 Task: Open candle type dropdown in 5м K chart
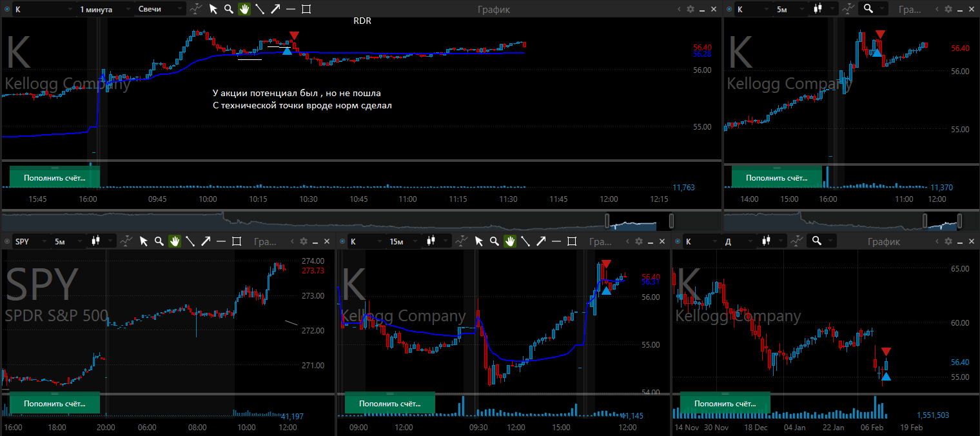tap(824, 9)
